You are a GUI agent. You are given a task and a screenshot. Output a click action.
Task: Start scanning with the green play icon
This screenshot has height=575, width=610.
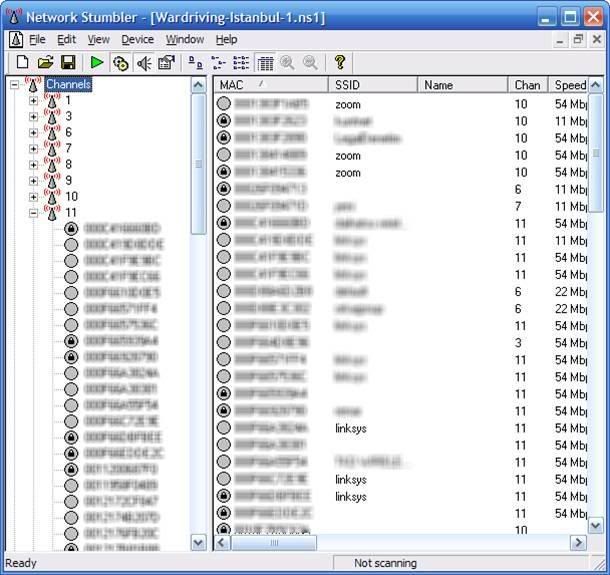pyautogui.click(x=96, y=62)
